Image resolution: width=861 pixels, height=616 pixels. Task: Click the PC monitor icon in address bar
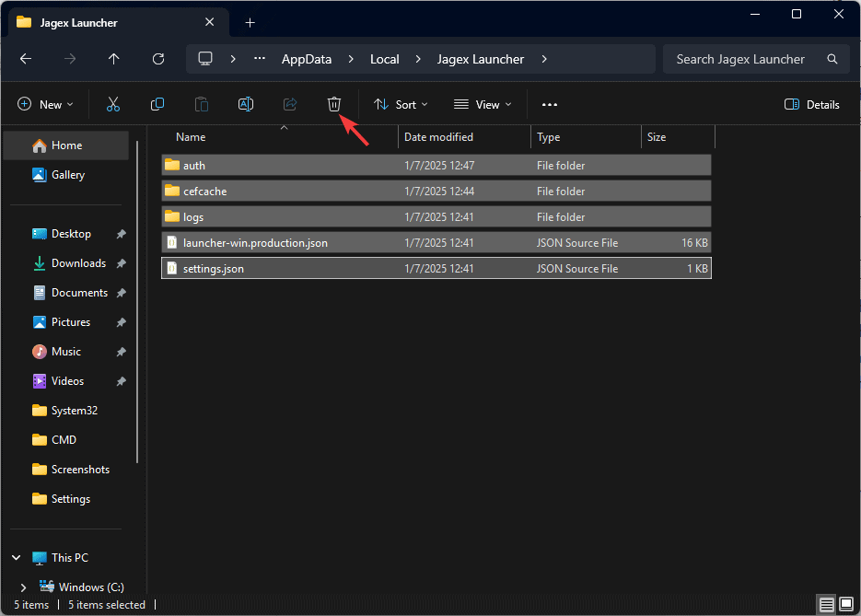coord(205,59)
